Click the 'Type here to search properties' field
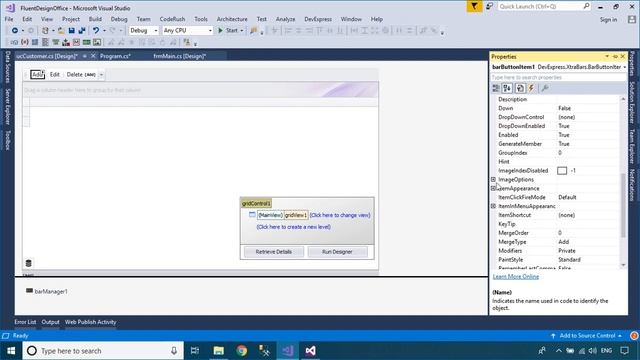 pyautogui.click(x=558, y=78)
